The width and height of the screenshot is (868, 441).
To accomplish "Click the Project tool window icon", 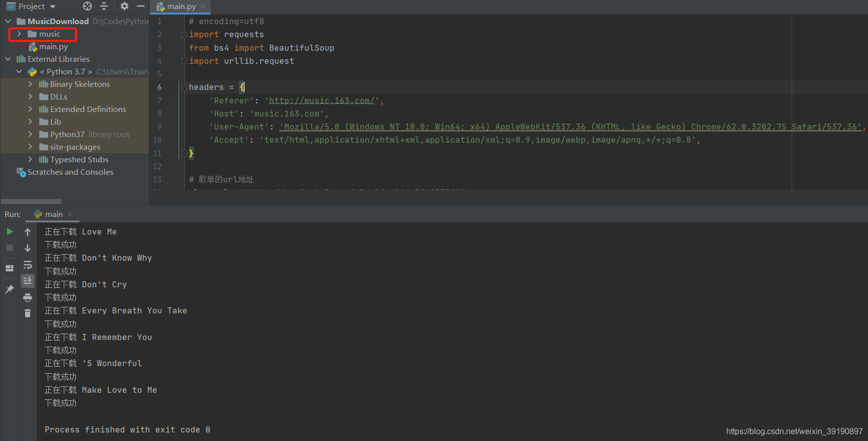I will (11, 6).
